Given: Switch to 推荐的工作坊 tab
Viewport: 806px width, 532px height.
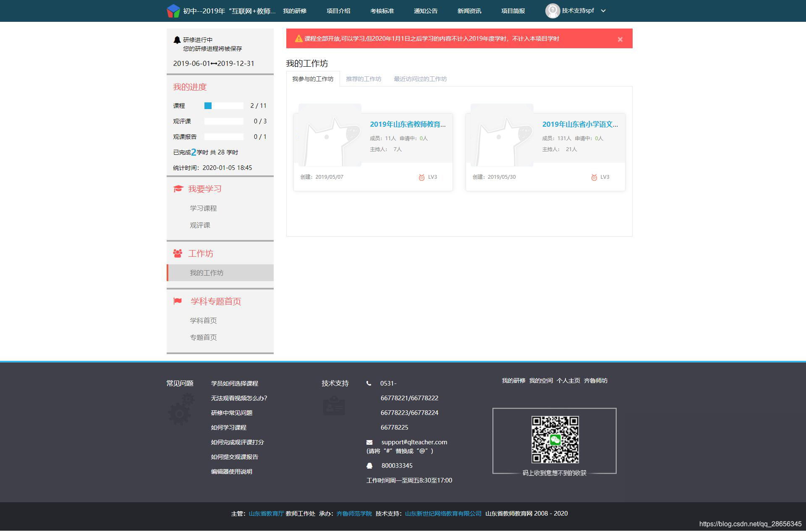Looking at the screenshot, I should tap(364, 79).
